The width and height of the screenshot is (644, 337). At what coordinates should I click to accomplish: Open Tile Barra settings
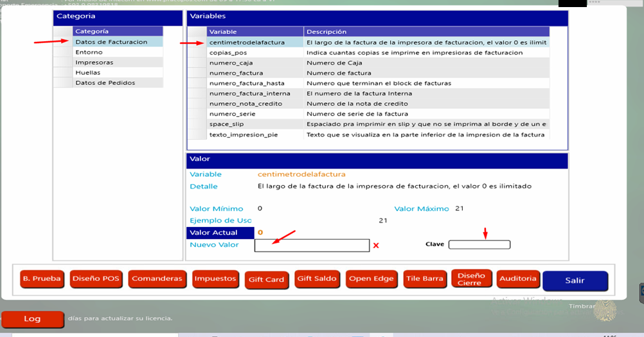click(x=425, y=279)
